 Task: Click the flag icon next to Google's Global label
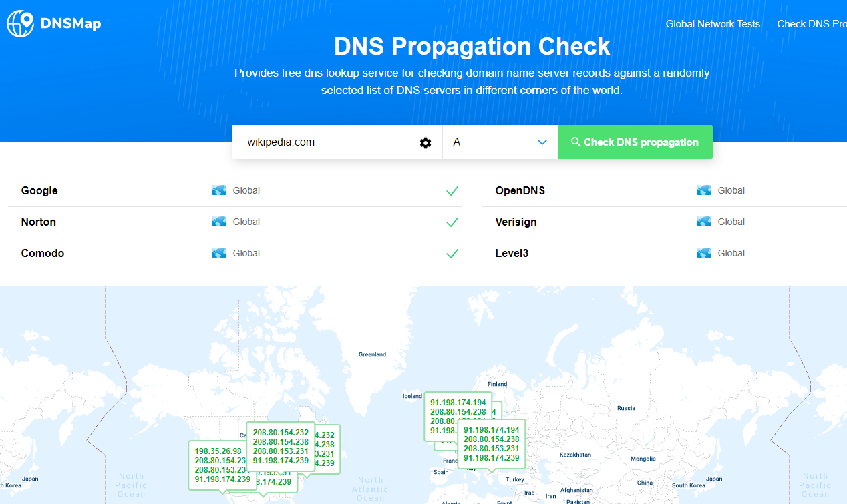click(219, 190)
